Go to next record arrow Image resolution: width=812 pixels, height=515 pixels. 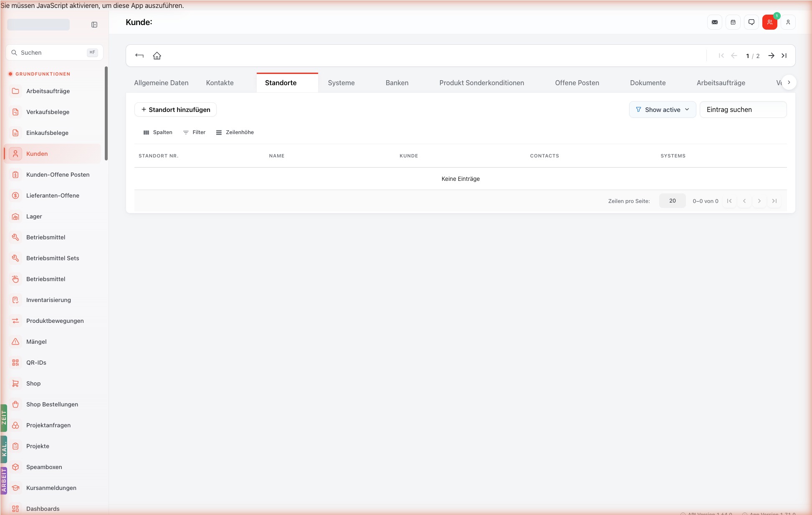772,56
